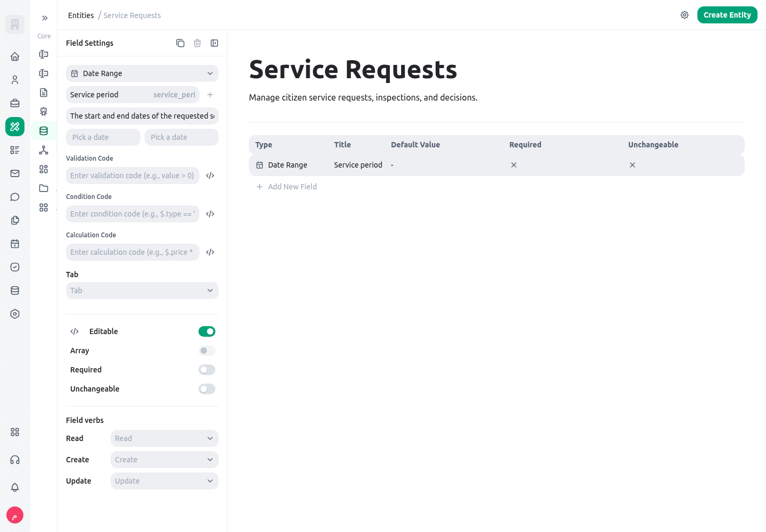Open the headphones support icon
This screenshot has height=532, width=766.
(x=15, y=460)
